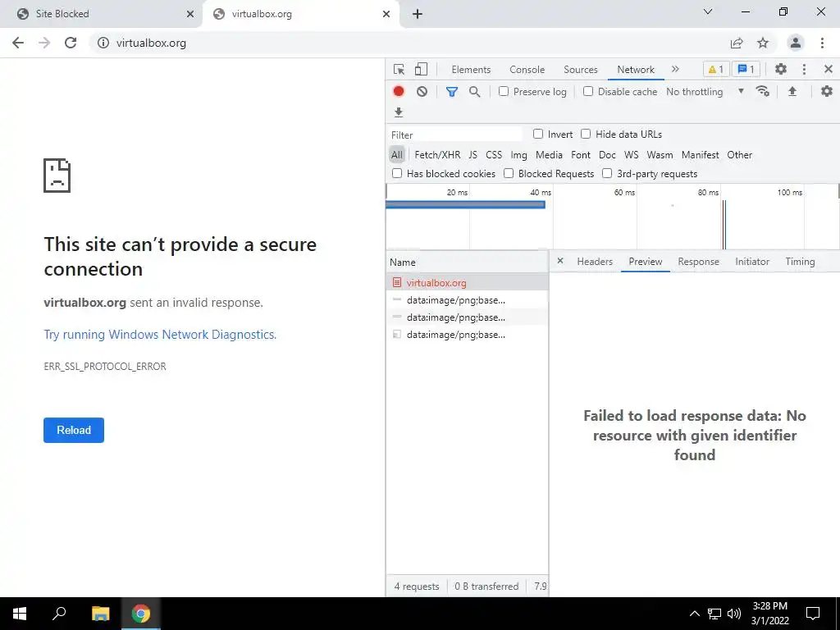Open the Timing tab
Screen dimensions: 840x630
pos(800,262)
